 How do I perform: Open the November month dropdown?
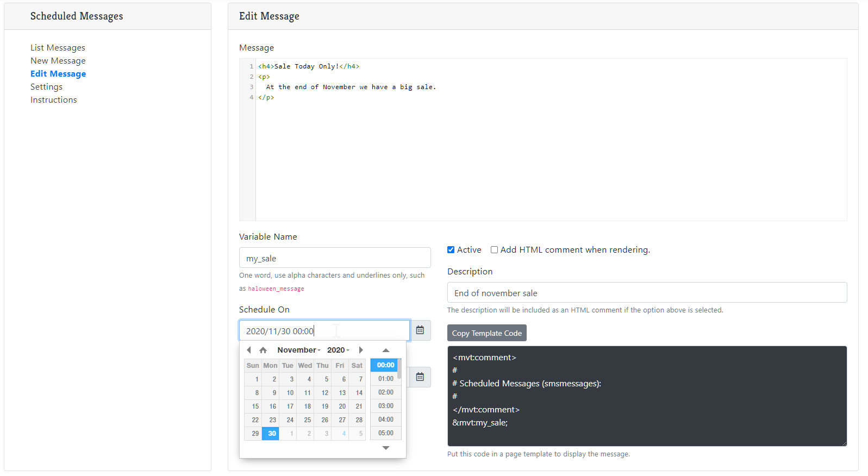[x=299, y=350]
